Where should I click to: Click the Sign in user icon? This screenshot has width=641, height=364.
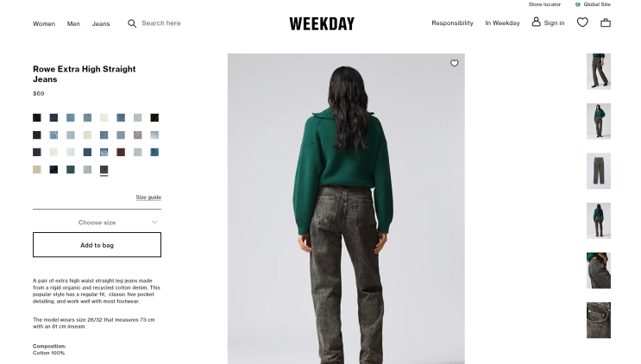536,22
